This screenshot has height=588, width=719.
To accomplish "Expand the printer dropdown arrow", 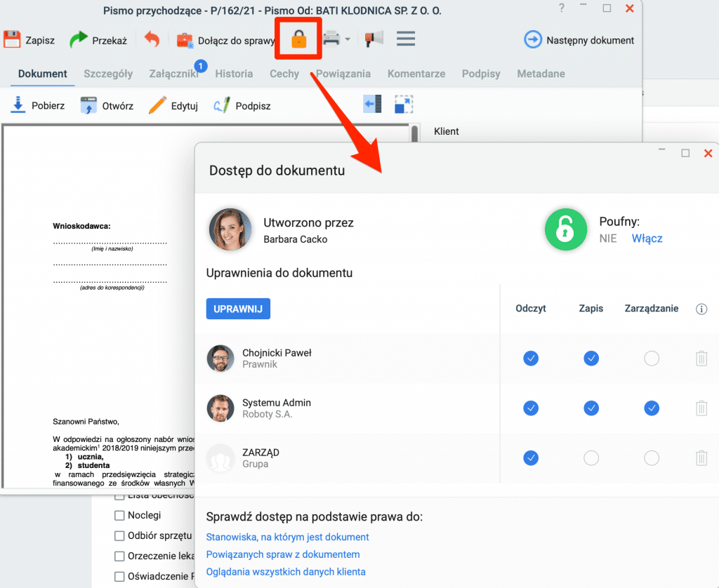I will (348, 39).
